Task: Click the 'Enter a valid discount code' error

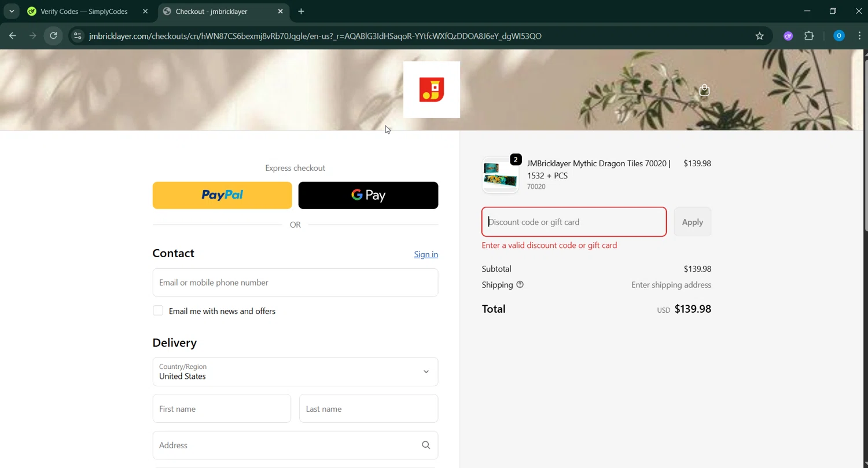Action: 549,245
